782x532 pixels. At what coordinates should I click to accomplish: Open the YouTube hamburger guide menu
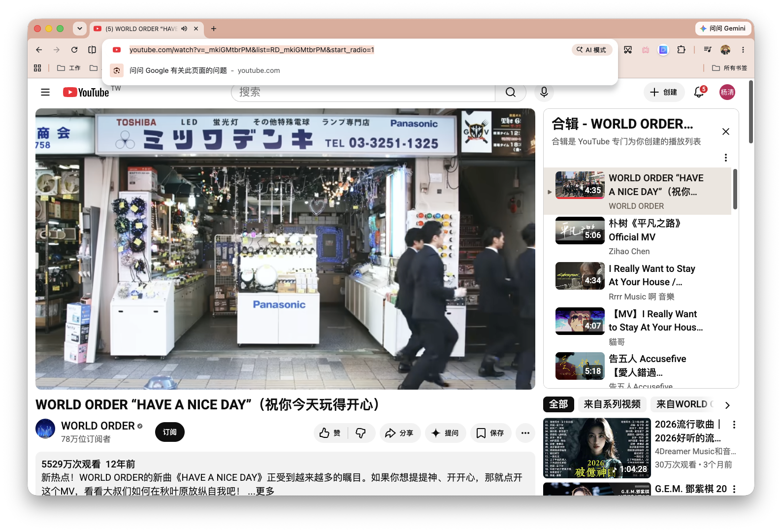point(45,92)
